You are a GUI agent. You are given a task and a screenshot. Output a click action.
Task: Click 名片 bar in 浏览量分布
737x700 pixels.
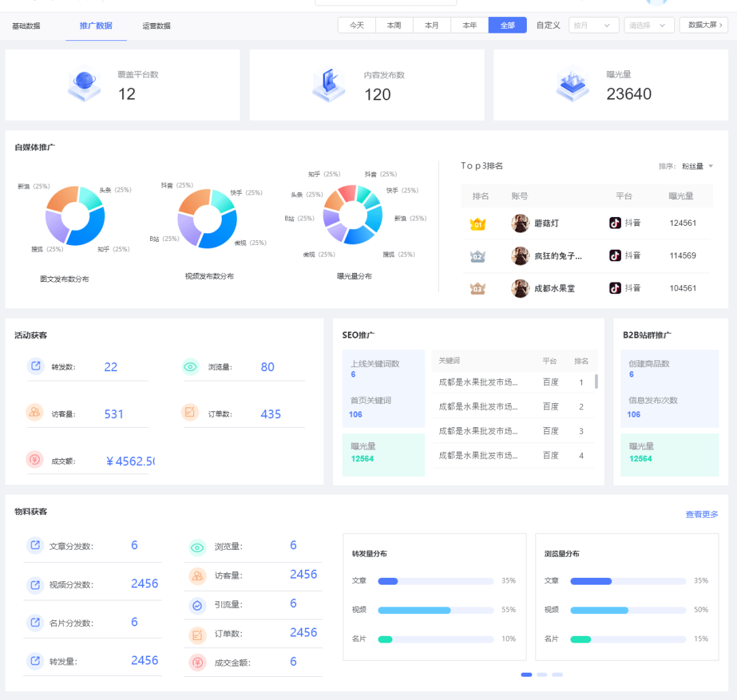click(x=628, y=639)
